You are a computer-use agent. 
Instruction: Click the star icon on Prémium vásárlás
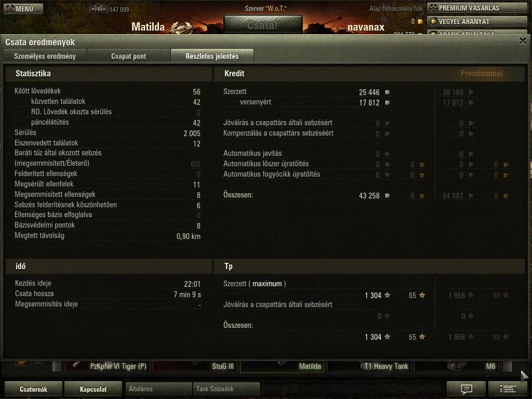point(433,7)
